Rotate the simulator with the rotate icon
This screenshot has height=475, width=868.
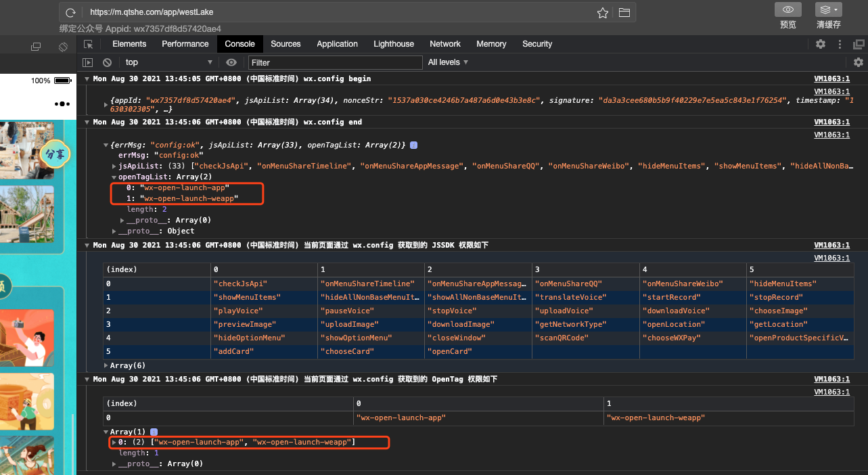(63, 47)
